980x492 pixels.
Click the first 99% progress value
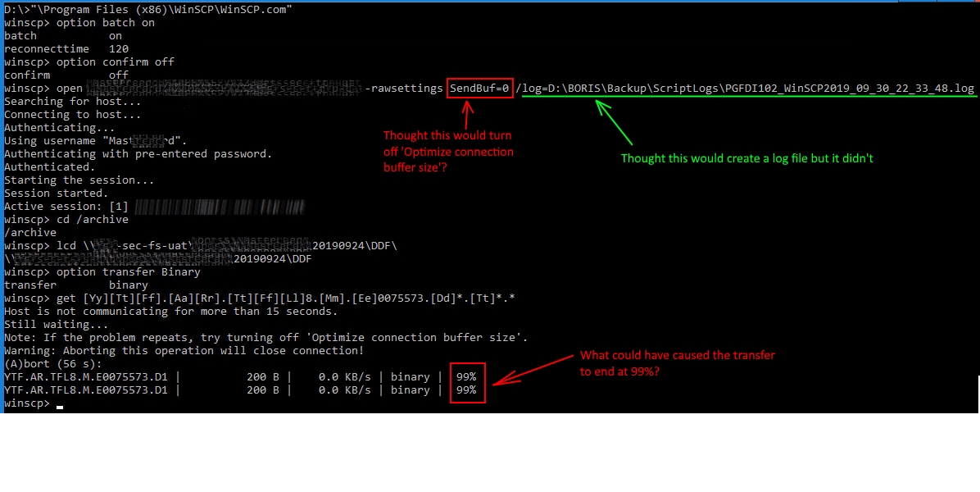pos(466,377)
